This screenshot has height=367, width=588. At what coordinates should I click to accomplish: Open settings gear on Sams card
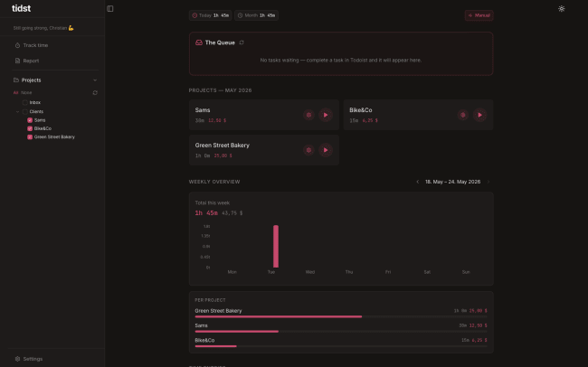point(308,115)
